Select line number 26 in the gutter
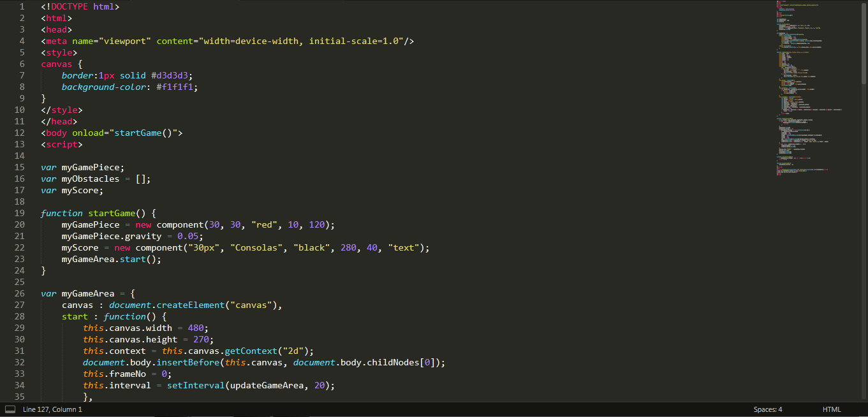The height and width of the screenshot is (417, 868). coord(19,293)
